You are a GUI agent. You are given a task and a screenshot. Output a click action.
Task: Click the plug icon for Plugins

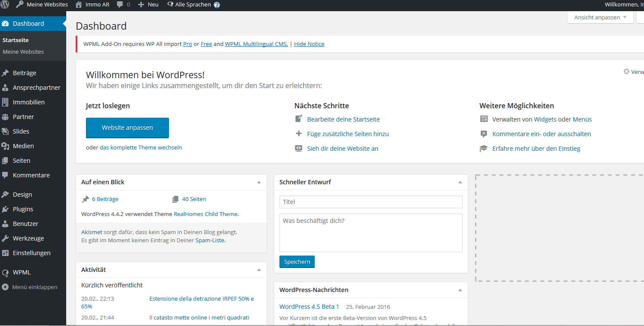(x=5, y=209)
